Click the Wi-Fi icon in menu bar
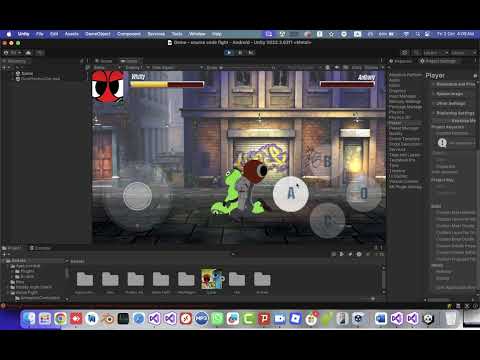The width and height of the screenshot is (480, 360). click(406, 34)
